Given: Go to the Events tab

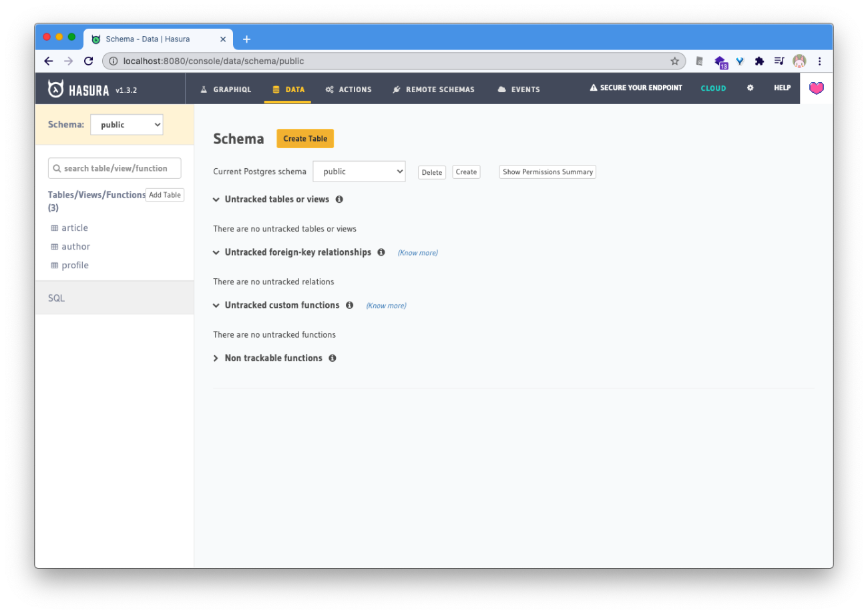Looking at the screenshot, I should (x=519, y=89).
